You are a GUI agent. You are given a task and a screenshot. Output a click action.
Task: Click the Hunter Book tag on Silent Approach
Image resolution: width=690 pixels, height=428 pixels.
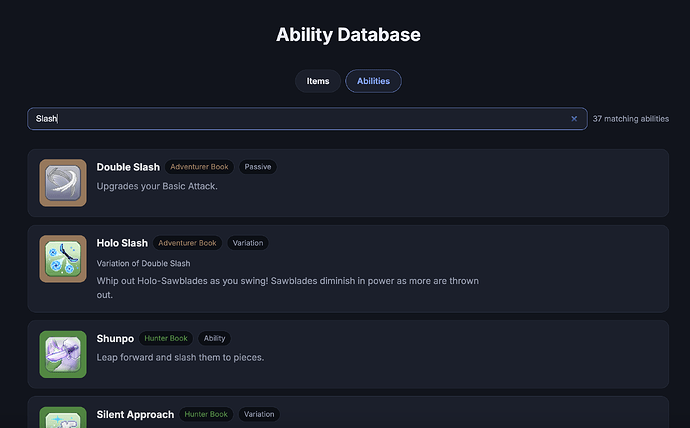tap(206, 414)
